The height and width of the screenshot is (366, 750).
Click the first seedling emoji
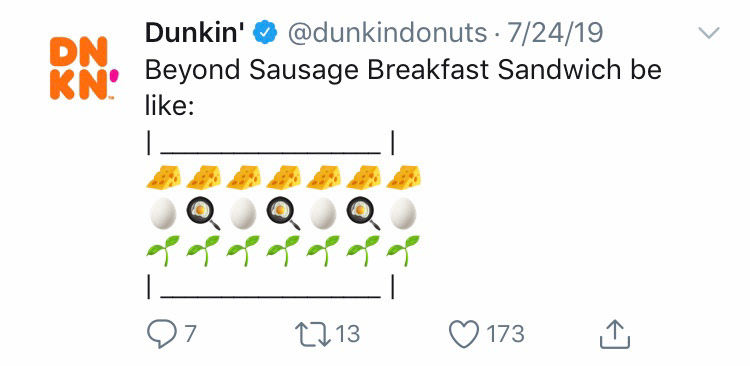click(163, 250)
